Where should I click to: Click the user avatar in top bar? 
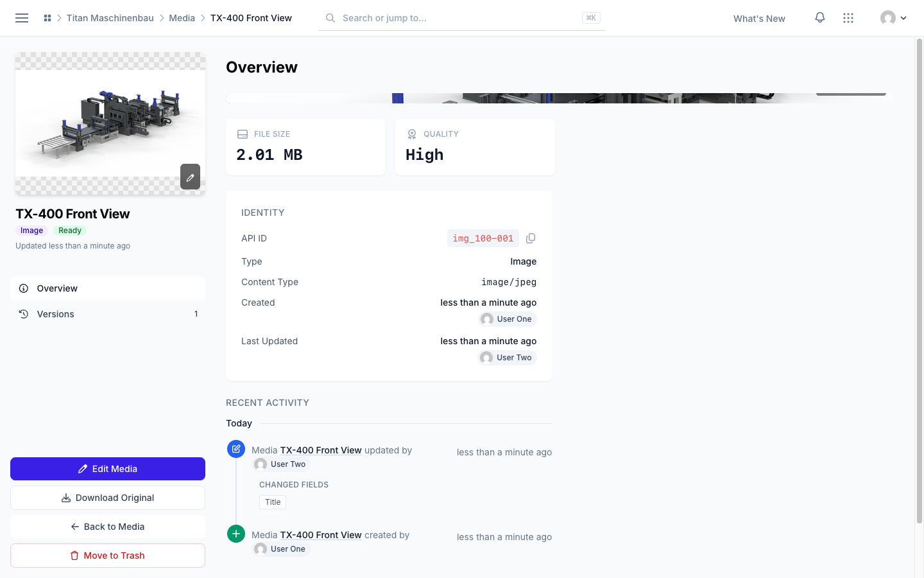[x=888, y=18]
